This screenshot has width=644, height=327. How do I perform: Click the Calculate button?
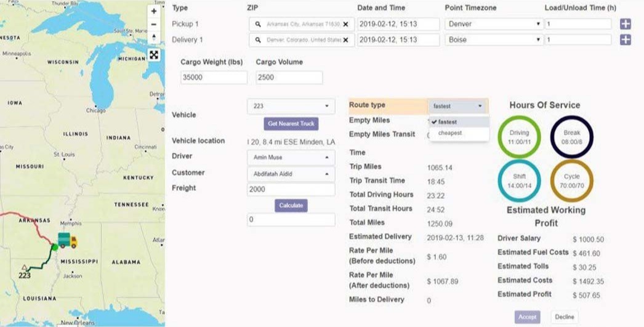tap(291, 206)
